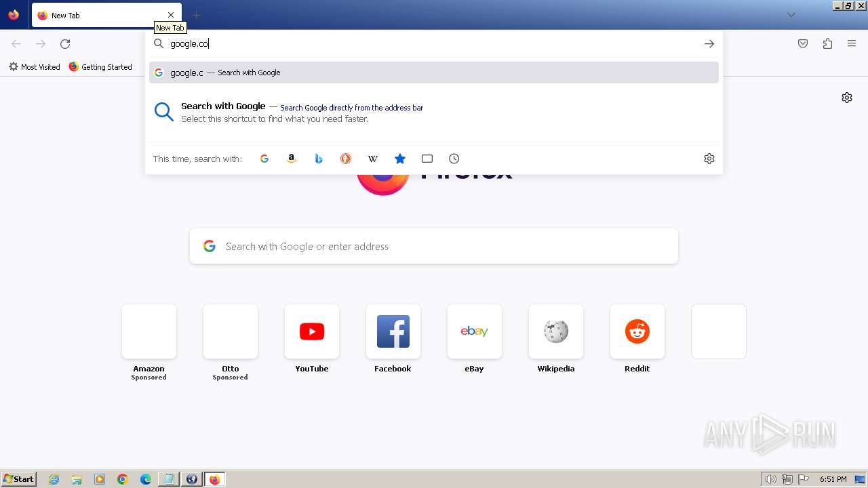Viewport: 868px width, 488px height.
Task: Search in open Tabs icon
Action: (427, 159)
